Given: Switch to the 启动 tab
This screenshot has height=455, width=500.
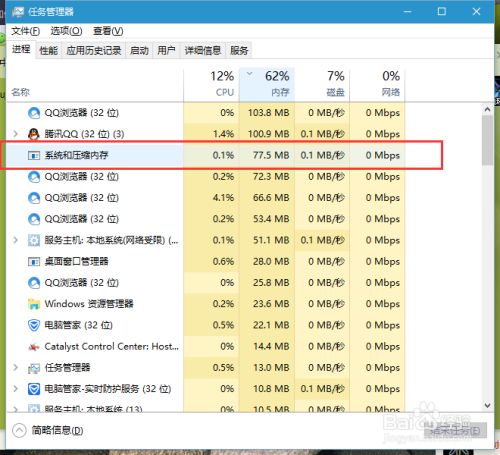Looking at the screenshot, I should [x=139, y=50].
